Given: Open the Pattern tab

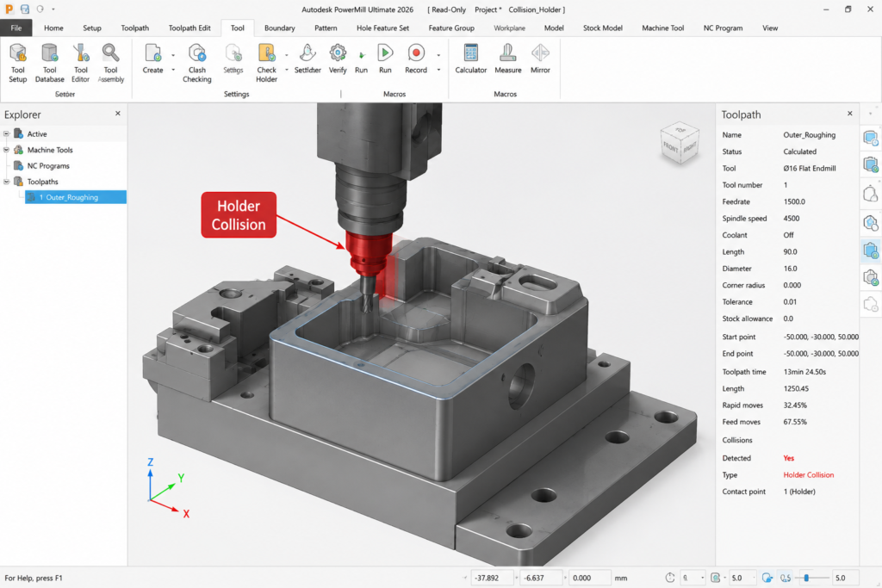Looking at the screenshot, I should pos(326,28).
